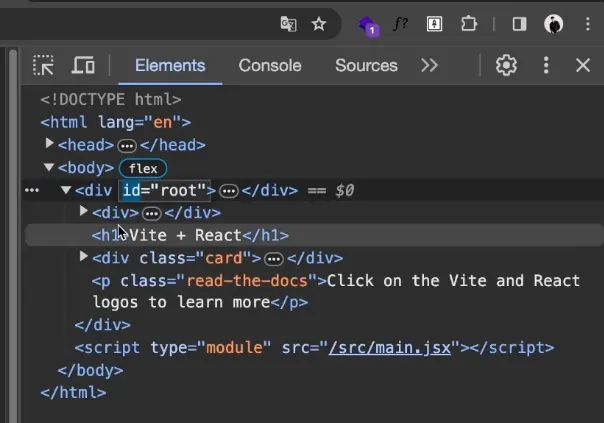Open the DevTools customize three-dot menu
Image resolution: width=604 pixels, height=423 pixels.
[546, 65]
